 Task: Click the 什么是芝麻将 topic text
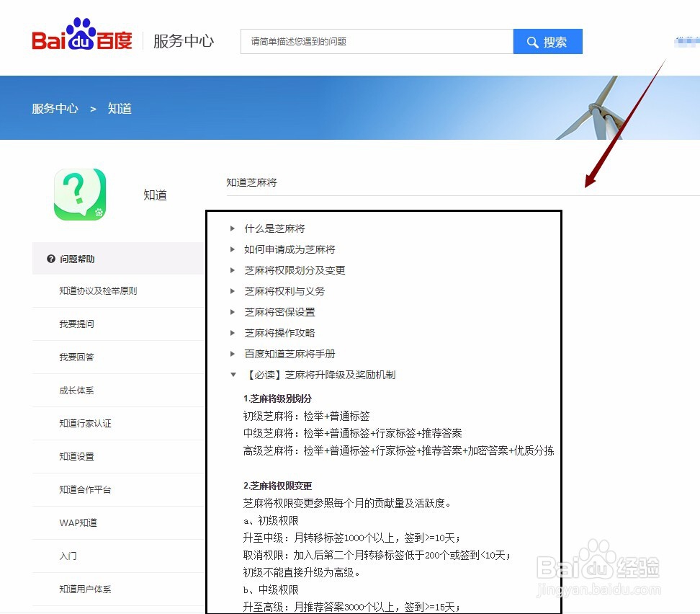[274, 228]
